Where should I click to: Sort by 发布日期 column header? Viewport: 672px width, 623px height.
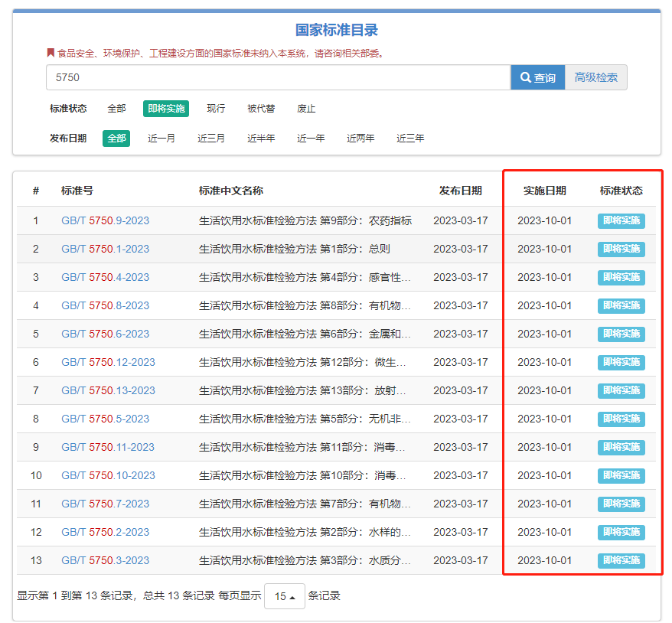pos(461,191)
